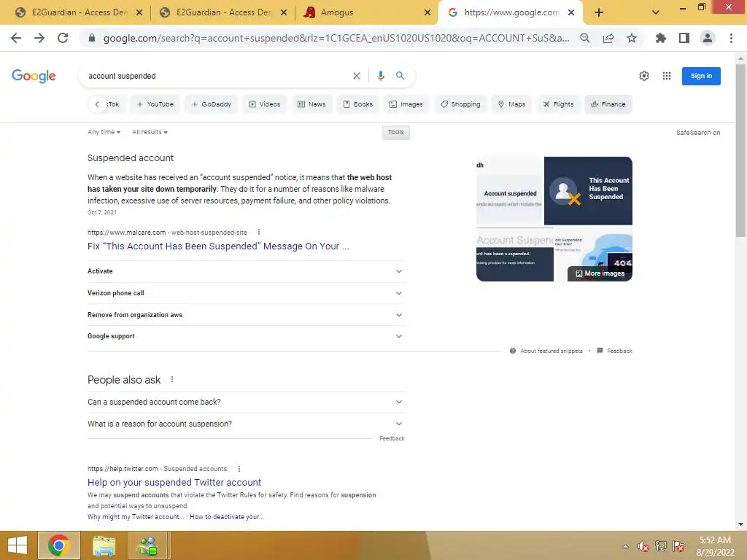Filter results by YouTube chip

click(x=155, y=104)
